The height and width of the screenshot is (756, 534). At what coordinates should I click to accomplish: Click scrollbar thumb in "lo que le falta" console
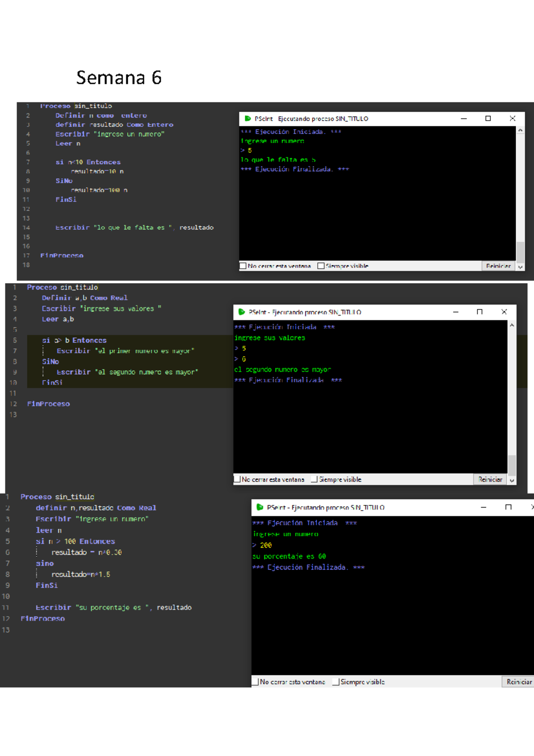520,252
